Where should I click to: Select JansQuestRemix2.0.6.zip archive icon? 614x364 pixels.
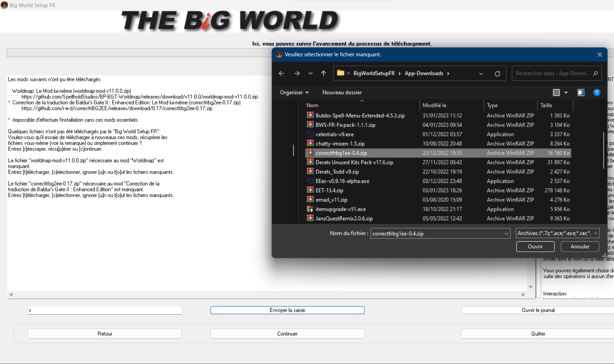pyautogui.click(x=310, y=218)
